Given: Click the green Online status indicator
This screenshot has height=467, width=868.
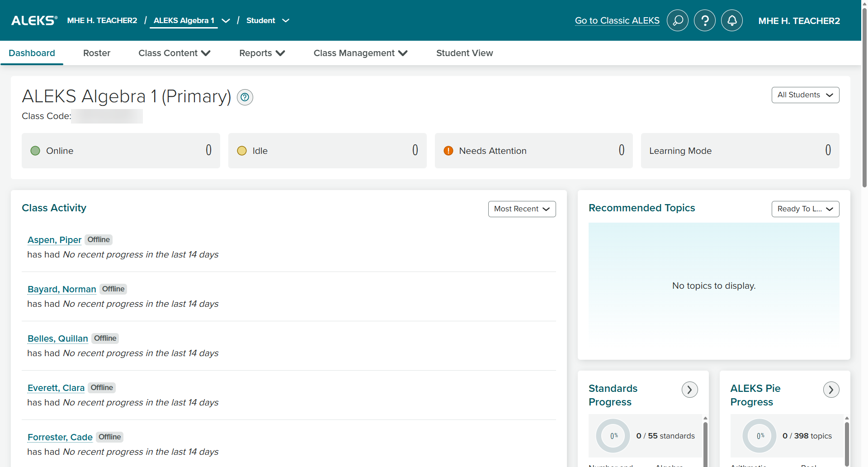Looking at the screenshot, I should click(35, 151).
